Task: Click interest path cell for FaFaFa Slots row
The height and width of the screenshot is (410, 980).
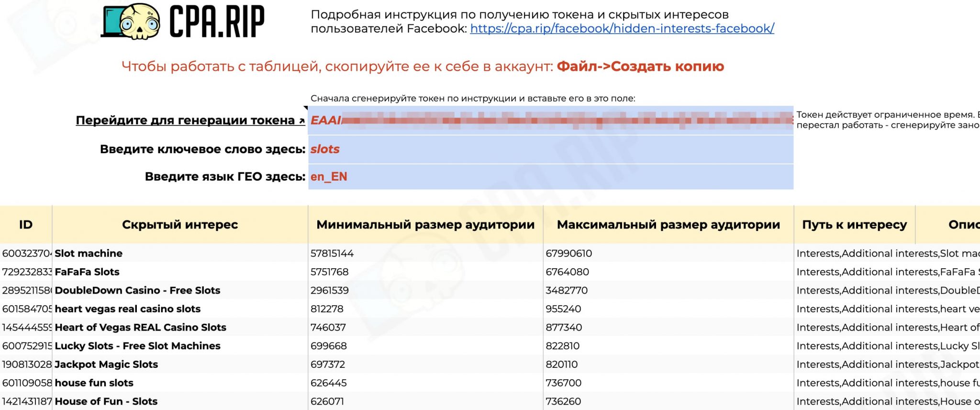Action: (x=887, y=272)
